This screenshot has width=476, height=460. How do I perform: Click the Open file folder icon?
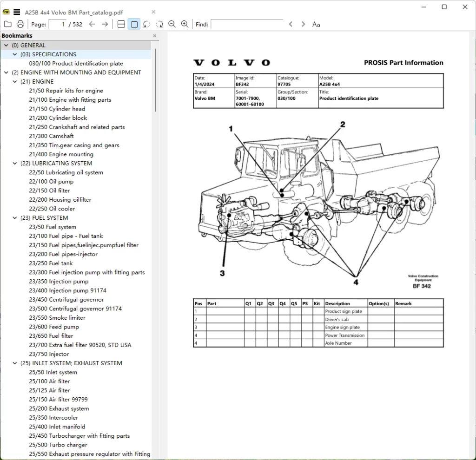(7, 24)
